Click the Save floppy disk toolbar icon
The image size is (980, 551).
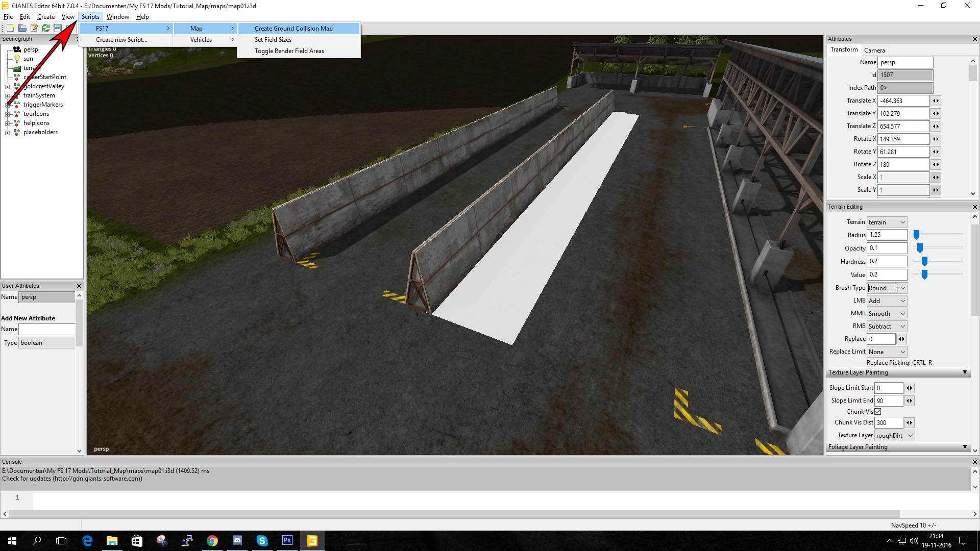point(58,28)
